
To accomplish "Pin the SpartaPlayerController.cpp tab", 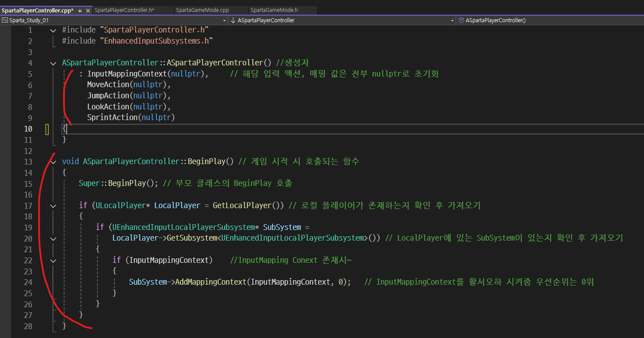I will [x=80, y=10].
